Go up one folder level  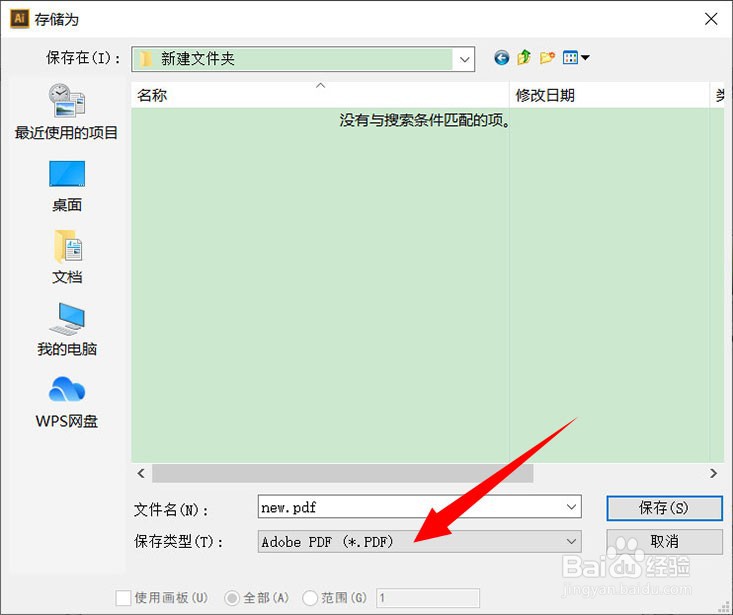tap(524, 58)
